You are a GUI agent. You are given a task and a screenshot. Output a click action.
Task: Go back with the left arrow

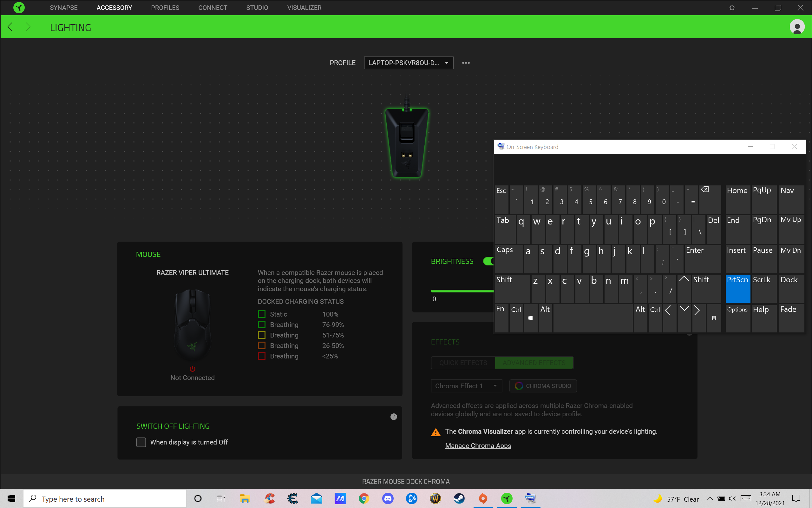(x=10, y=27)
